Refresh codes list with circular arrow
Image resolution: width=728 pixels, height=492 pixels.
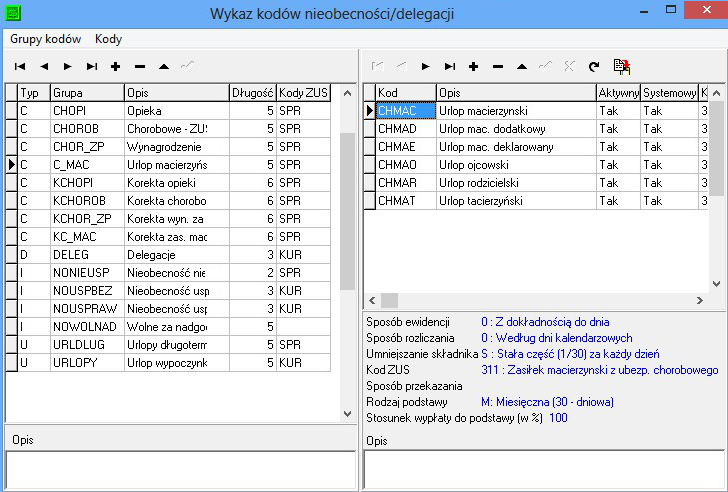click(594, 66)
